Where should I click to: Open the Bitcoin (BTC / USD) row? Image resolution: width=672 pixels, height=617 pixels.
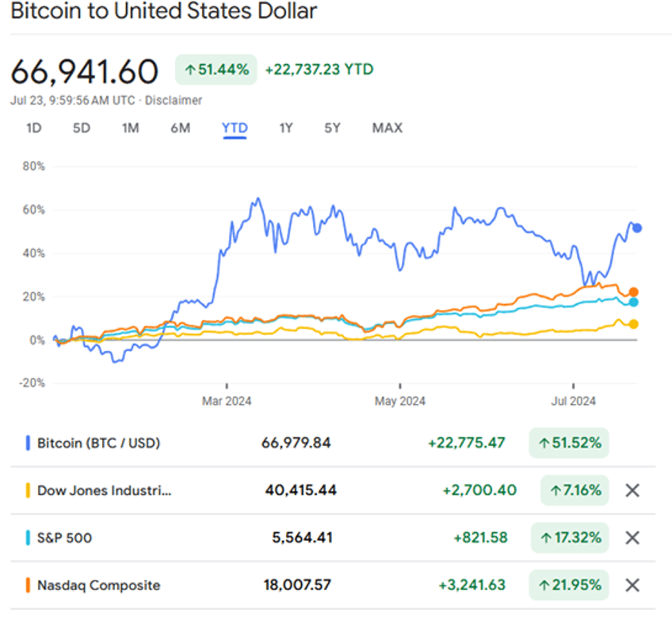(x=333, y=443)
